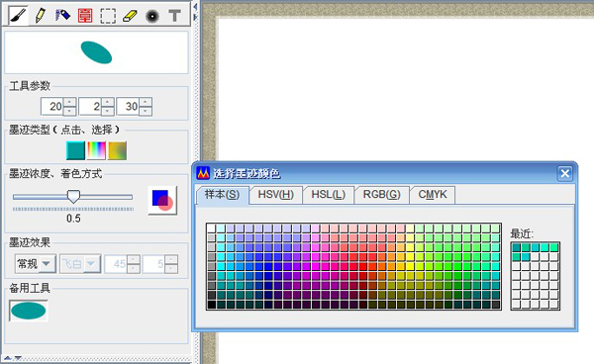Screen dimensions: 594x364
Task: Select the red seal stamp tool
Action: click(x=85, y=16)
